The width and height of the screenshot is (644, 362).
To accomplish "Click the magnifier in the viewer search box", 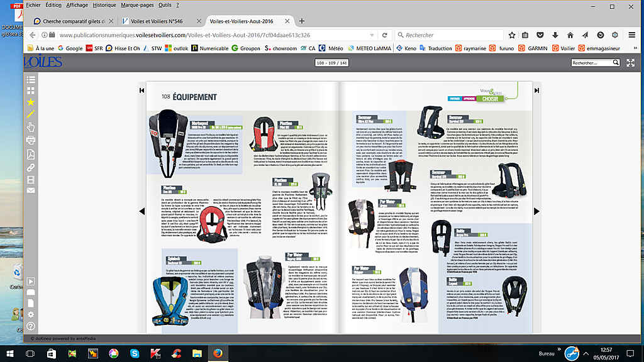I will tap(616, 62).
